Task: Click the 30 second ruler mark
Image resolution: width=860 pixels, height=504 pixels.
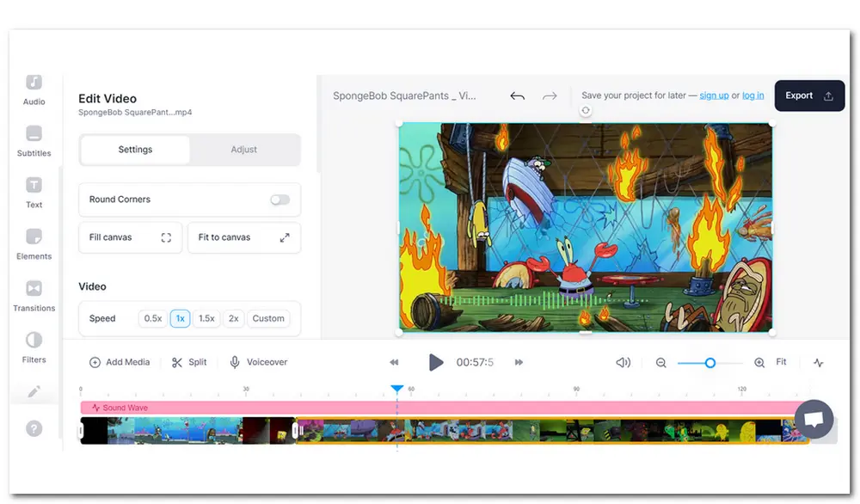Action: (246, 390)
